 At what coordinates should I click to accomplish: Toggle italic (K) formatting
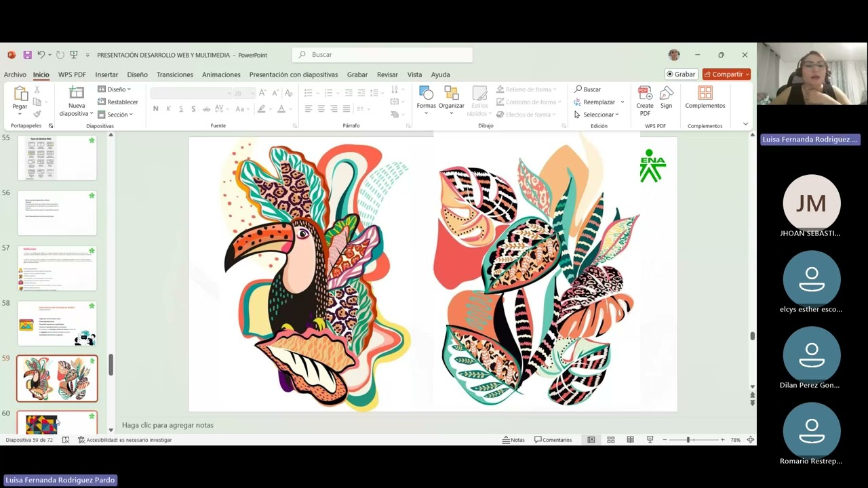[168, 109]
